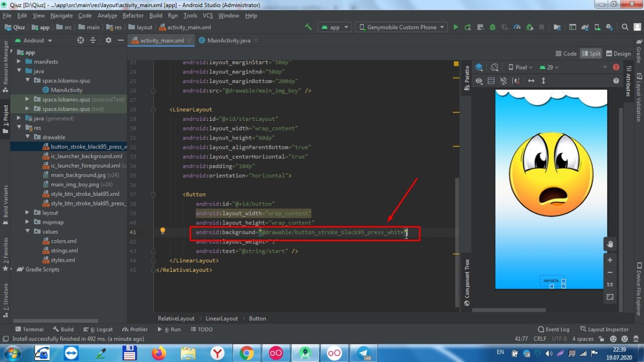Open the app run configuration dropdown
Screen dimensions: 644x362
334,27
